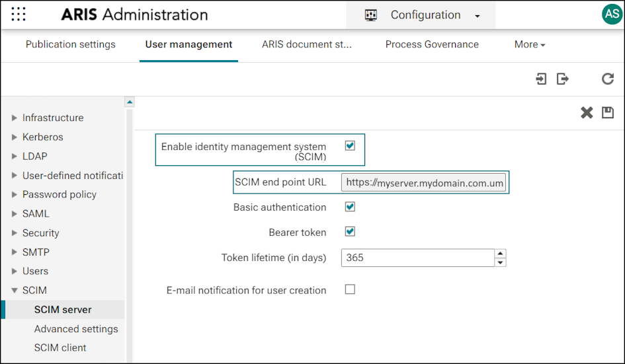Expand the LDAP tree node
The width and height of the screenshot is (625, 364).
tap(15, 156)
